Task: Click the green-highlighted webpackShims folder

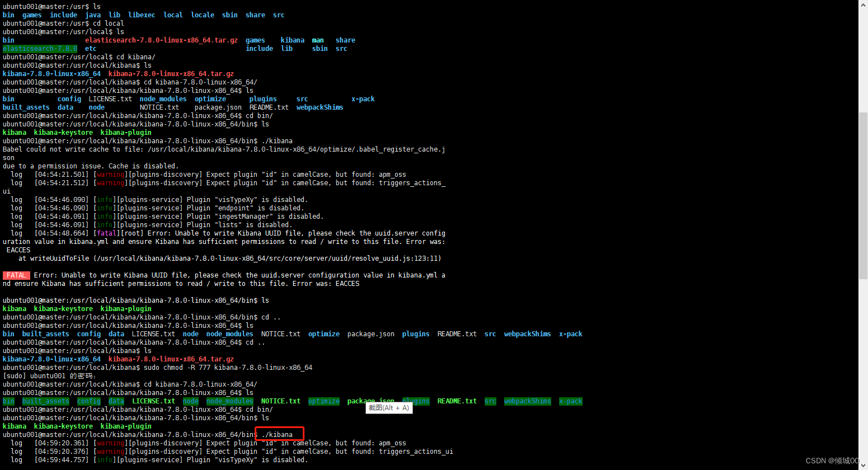Action: (528, 401)
